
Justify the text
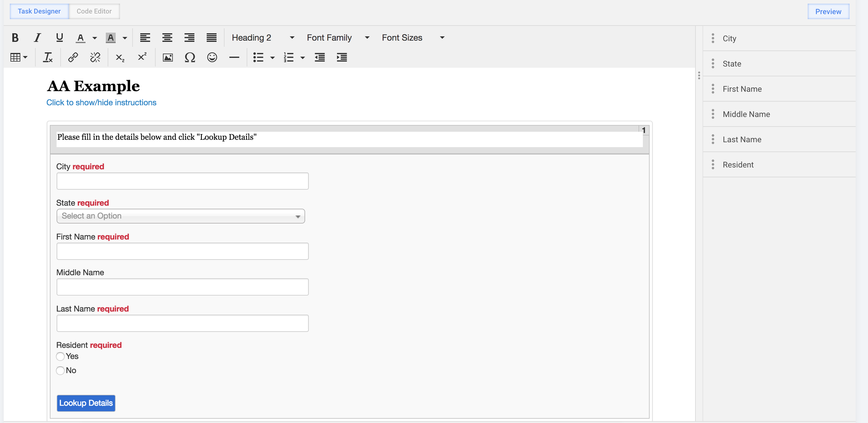coord(212,38)
